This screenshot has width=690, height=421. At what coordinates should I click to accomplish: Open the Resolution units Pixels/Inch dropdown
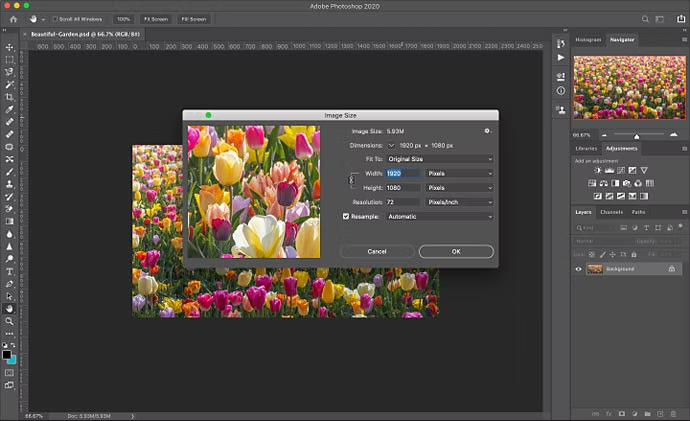[x=459, y=202]
